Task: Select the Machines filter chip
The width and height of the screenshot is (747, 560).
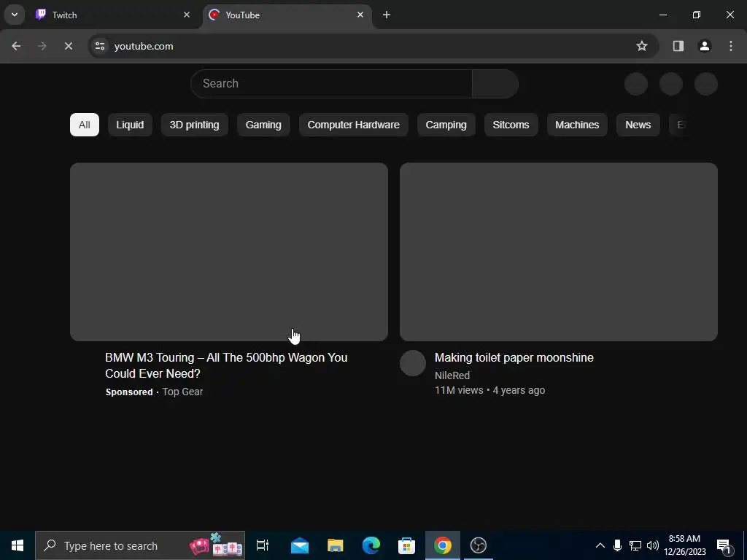Action: tap(577, 125)
